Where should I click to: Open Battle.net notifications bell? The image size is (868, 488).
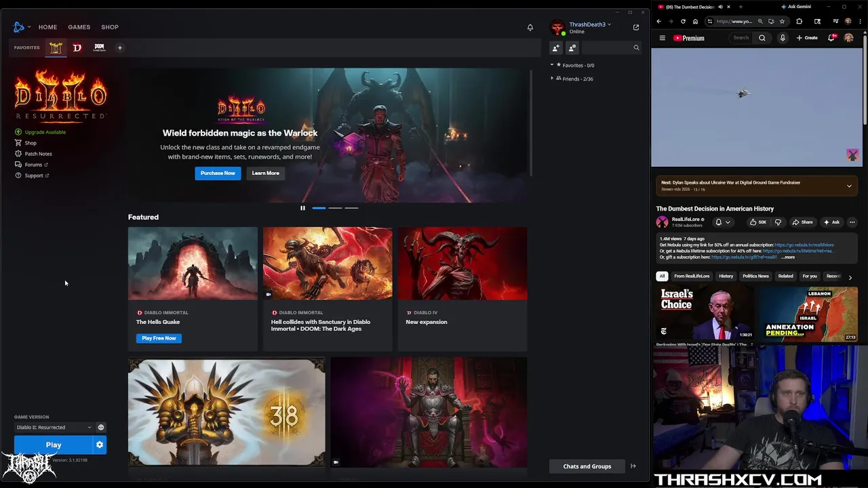click(x=530, y=27)
